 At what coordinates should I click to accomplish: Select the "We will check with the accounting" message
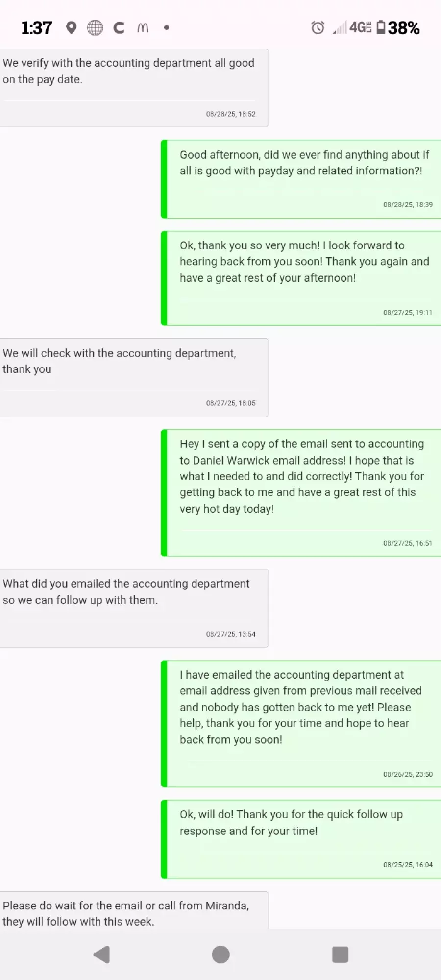pyautogui.click(x=119, y=361)
